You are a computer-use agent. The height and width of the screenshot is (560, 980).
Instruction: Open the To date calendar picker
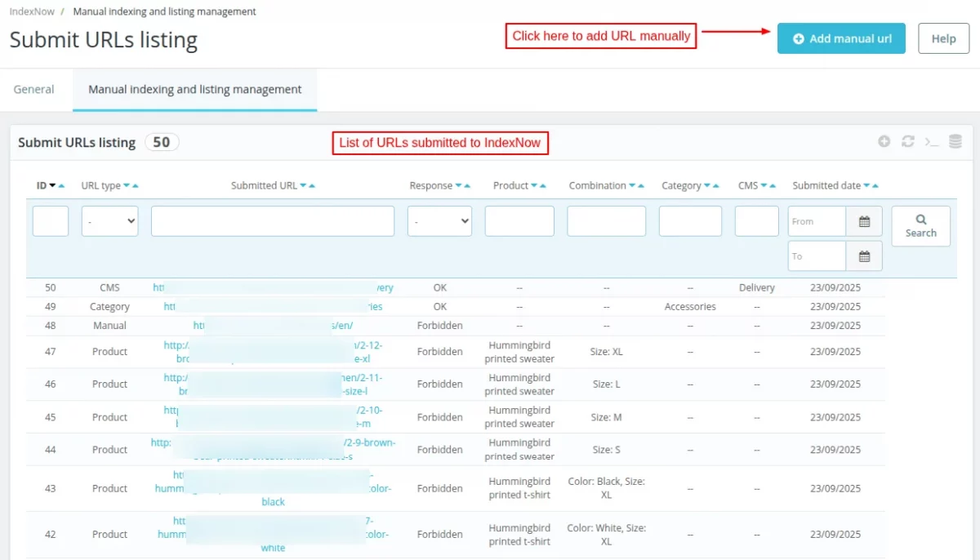click(x=864, y=256)
